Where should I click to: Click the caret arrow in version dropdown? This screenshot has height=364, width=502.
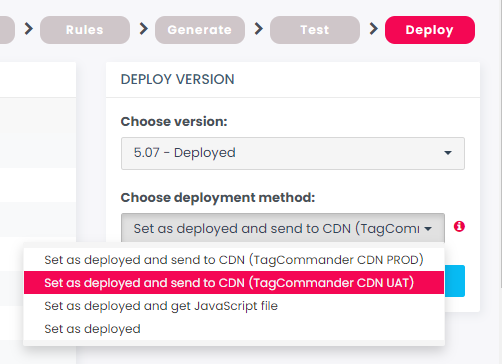[x=448, y=153]
